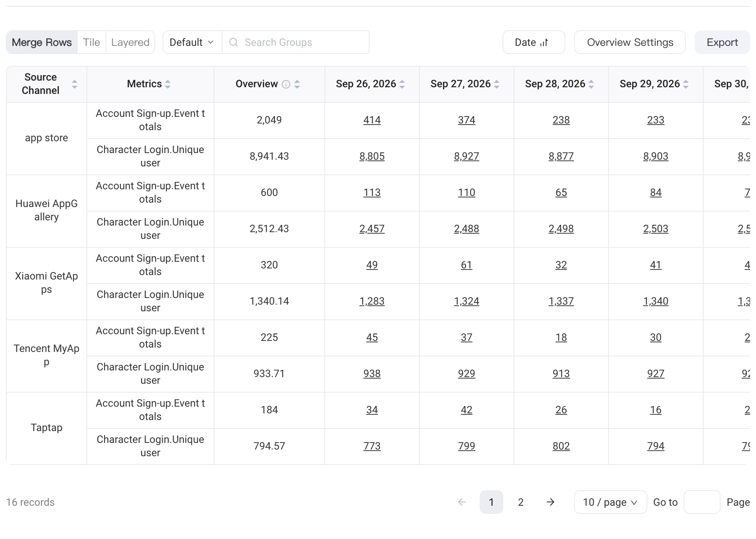Open Huawei login value 2,498
Image resolution: width=756 pixels, height=539 pixels.
561,229
